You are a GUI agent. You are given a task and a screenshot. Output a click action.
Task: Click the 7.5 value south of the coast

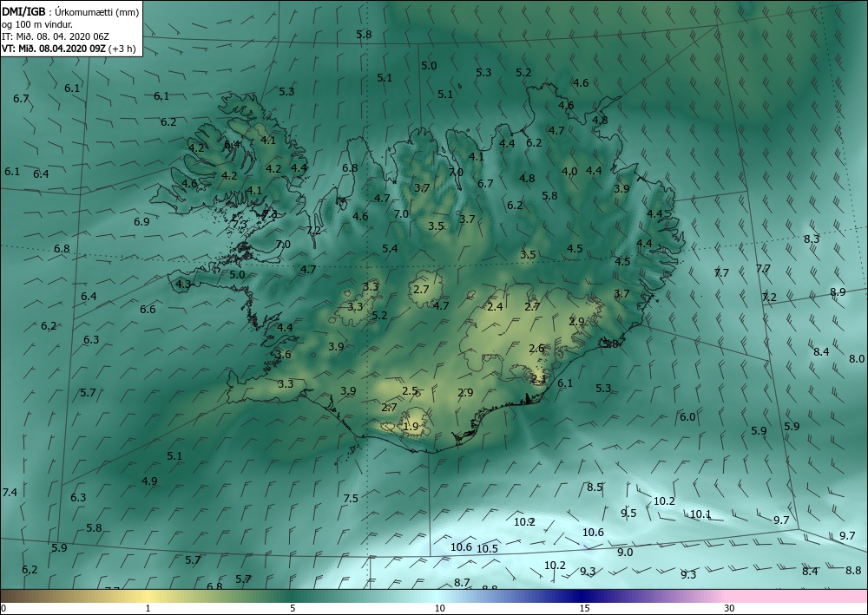pos(351,498)
